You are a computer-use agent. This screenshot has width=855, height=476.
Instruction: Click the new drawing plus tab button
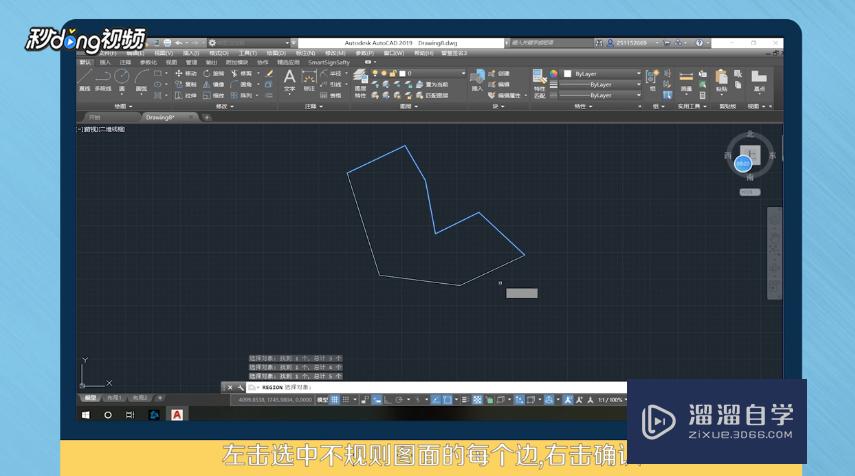pos(207,117)
